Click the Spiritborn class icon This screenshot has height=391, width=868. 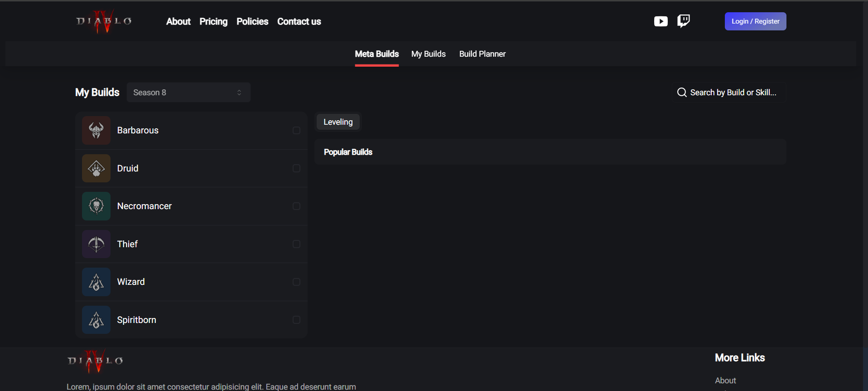tap(96, 320)
